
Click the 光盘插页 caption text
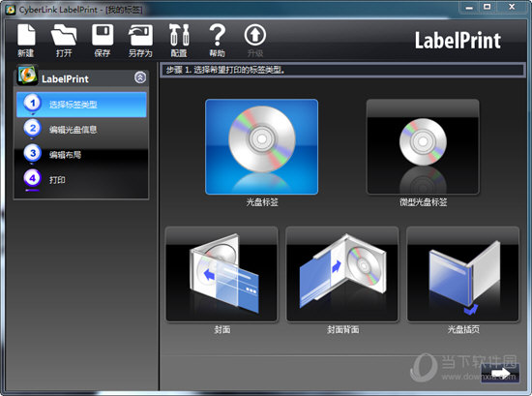(463, 329)
